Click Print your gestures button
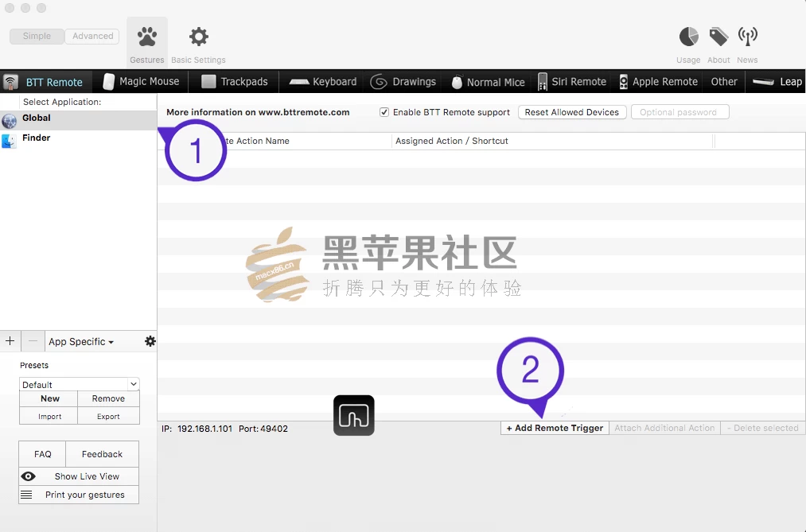Screen dimensions: 806x532 coord(79,495)
